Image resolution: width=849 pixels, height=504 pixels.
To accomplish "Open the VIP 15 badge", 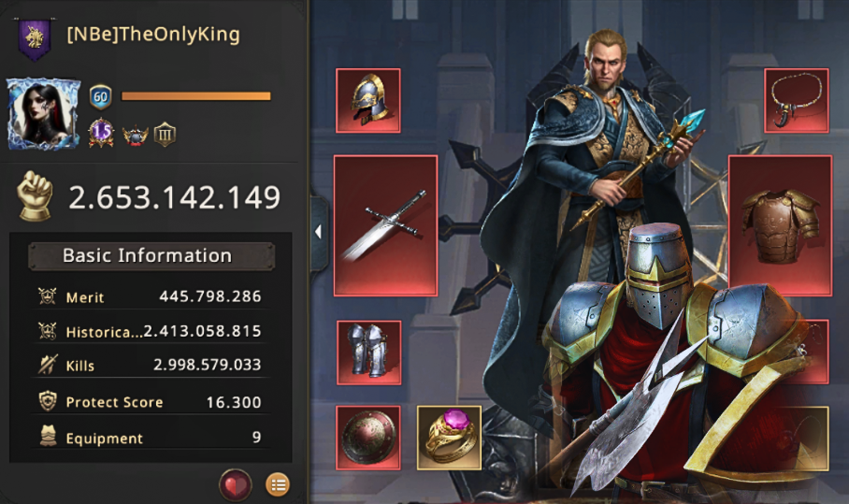I will pyautogui.click(x=101, y=133).
